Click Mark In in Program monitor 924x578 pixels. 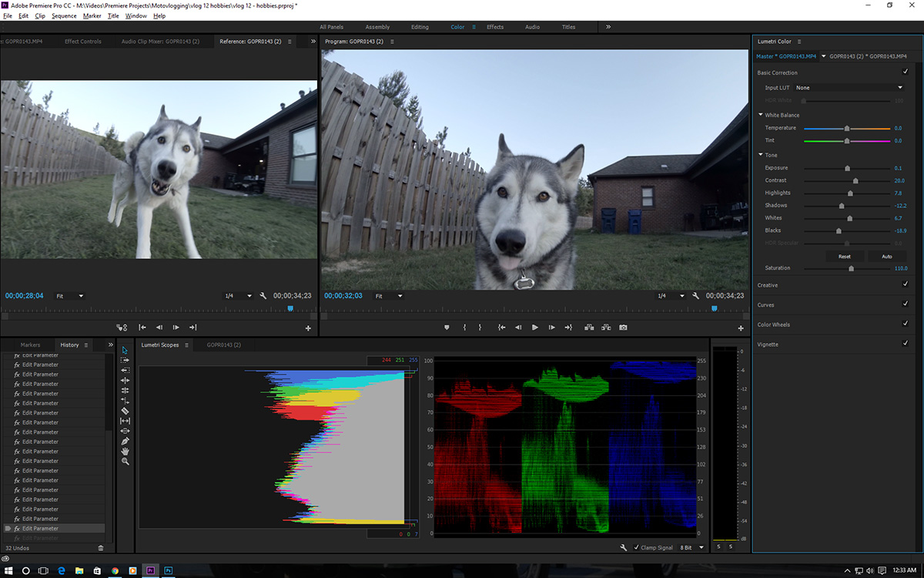(x=464, y=328)
